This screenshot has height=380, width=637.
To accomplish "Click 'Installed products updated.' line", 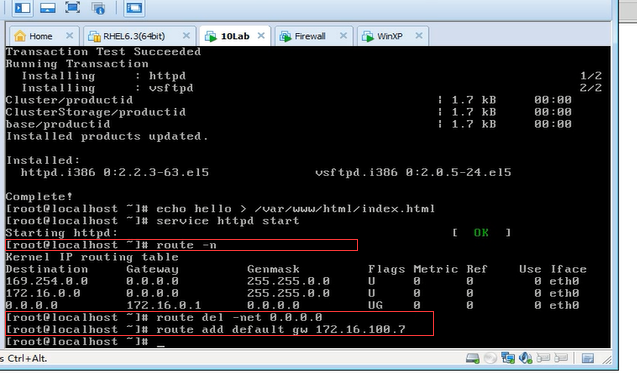I will pos(107,137).
